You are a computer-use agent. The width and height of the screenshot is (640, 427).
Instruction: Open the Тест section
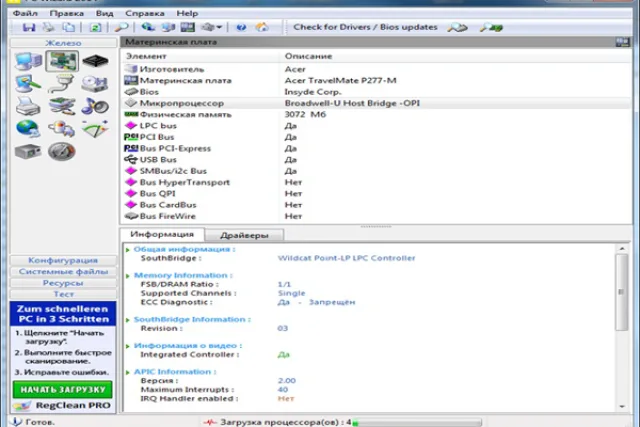pos(63,294)
